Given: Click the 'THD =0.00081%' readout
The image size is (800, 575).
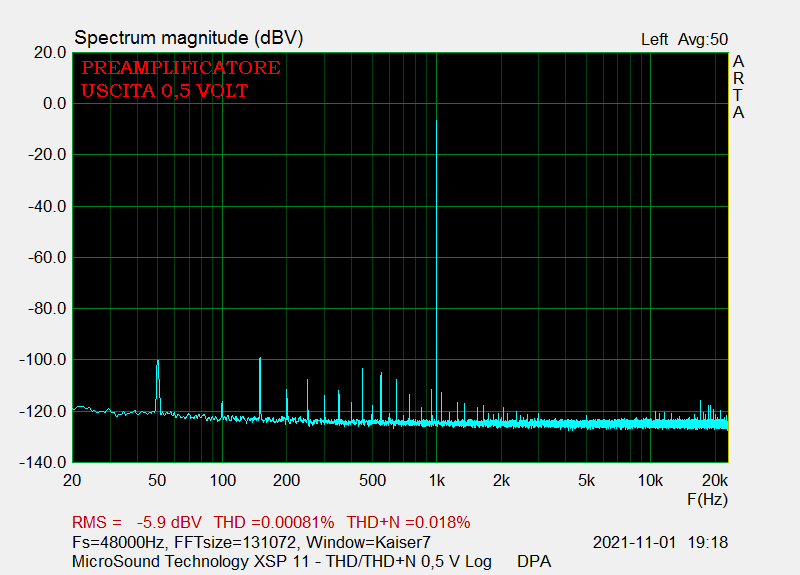Looking at the screenshot, I should click(273, 522).
